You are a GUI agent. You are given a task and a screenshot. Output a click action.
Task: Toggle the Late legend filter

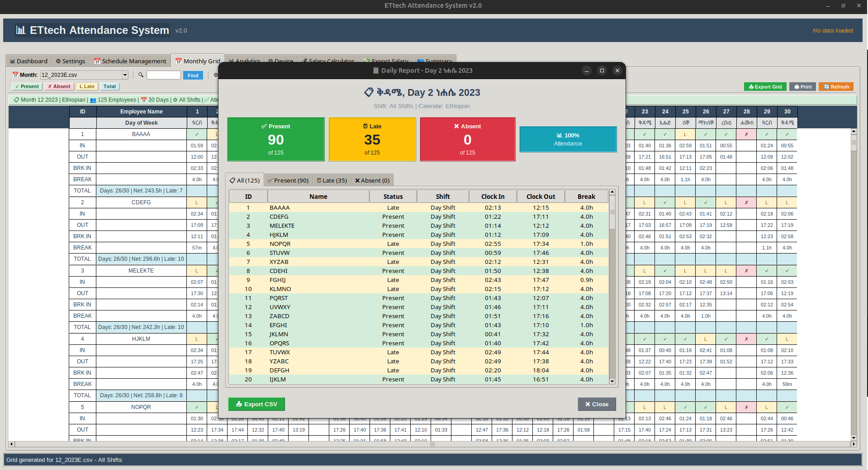click(x=87, y=86)
